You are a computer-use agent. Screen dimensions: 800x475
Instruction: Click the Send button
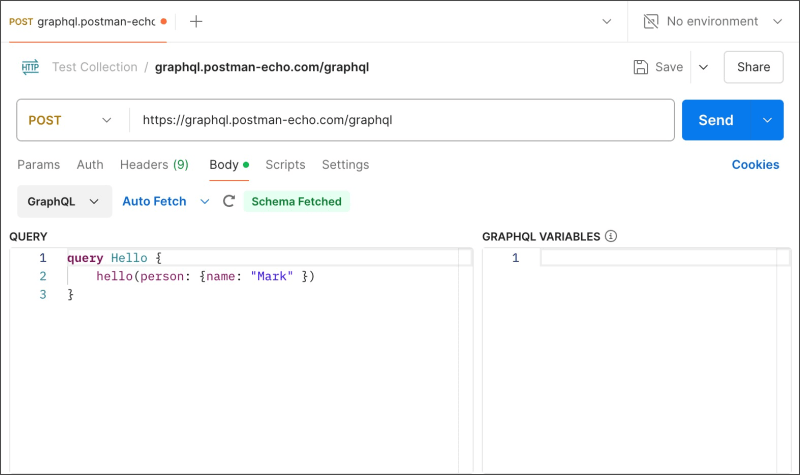click(716, 120)
